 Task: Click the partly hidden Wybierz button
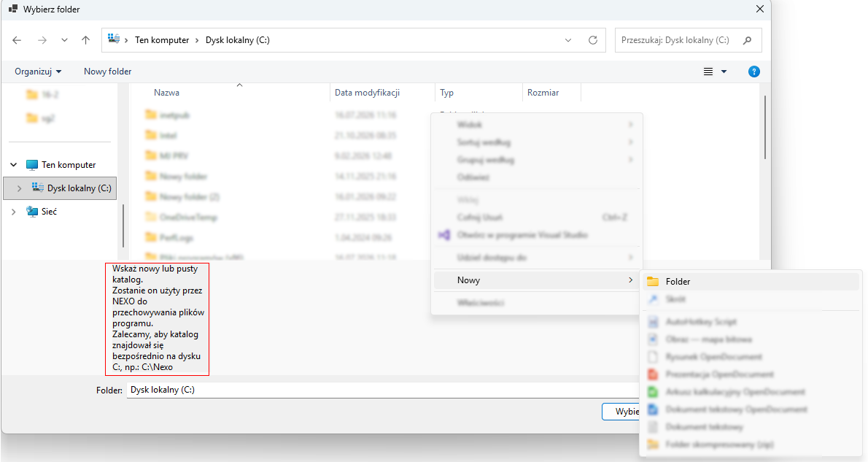[x=621, y=412]
